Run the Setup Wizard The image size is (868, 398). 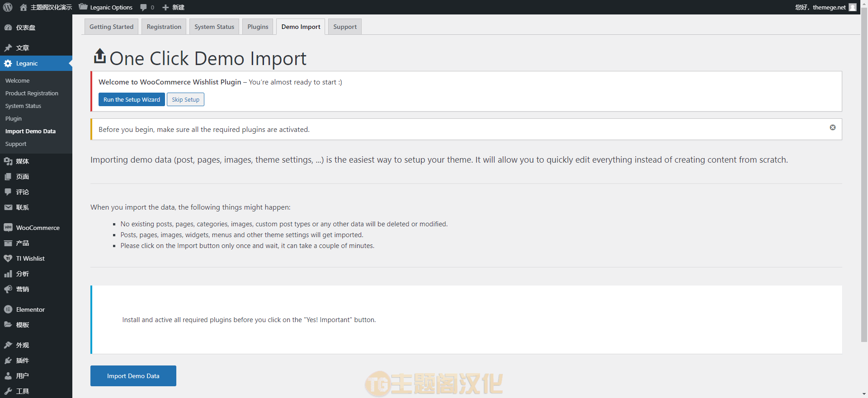[132, 99]
